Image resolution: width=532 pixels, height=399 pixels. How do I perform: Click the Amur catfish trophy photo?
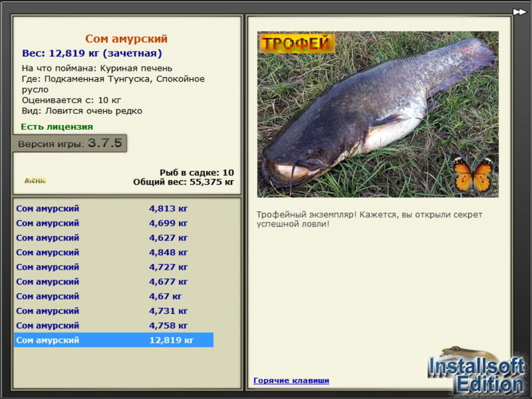coord(378,114)
